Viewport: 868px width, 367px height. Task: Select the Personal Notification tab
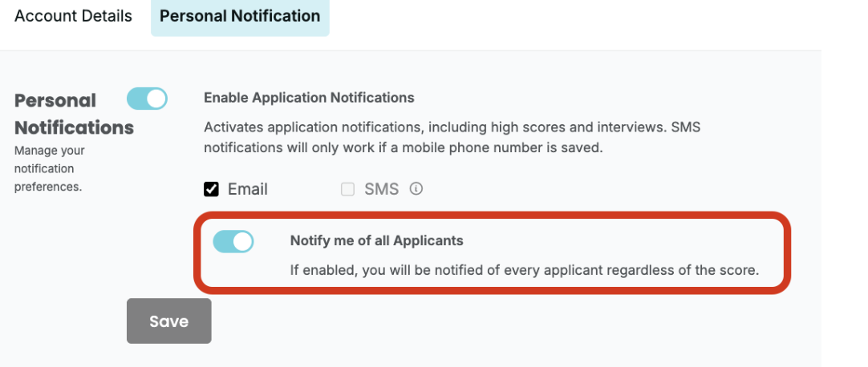240,16
